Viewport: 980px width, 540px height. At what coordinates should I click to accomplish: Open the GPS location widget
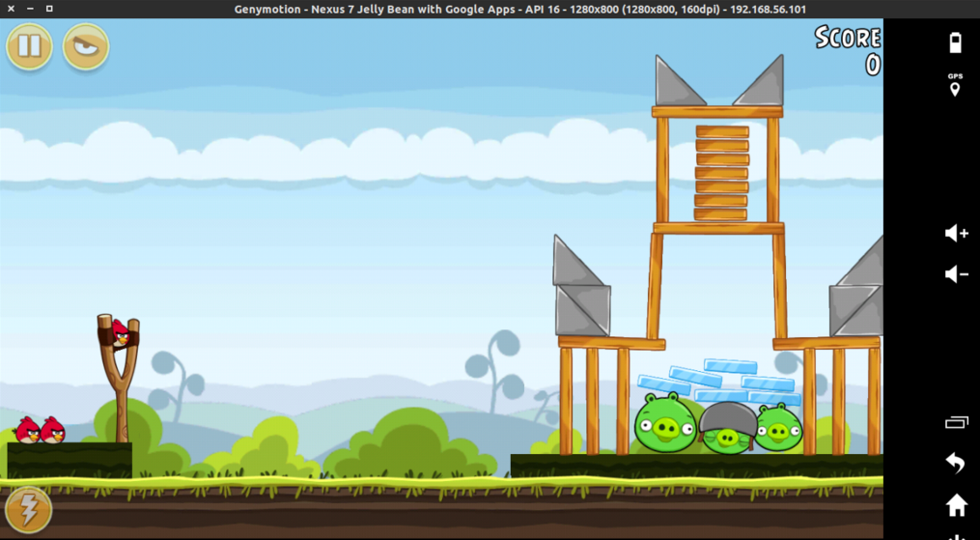[955, 85]
